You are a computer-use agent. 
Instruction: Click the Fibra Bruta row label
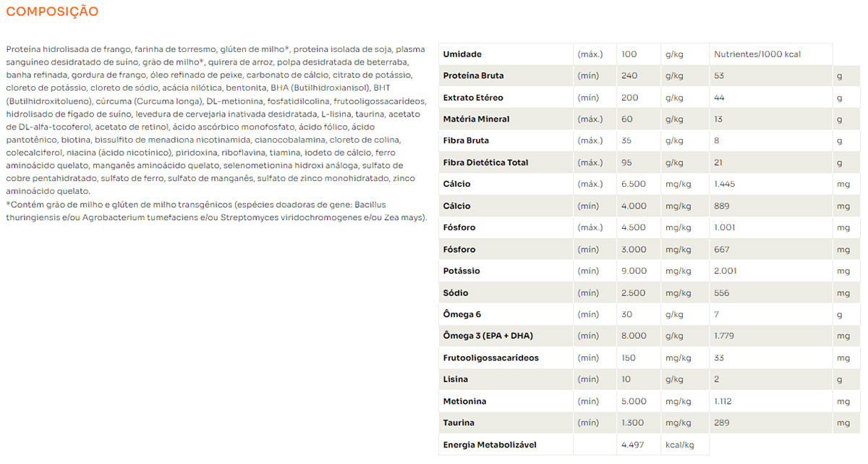pos(466,140)
